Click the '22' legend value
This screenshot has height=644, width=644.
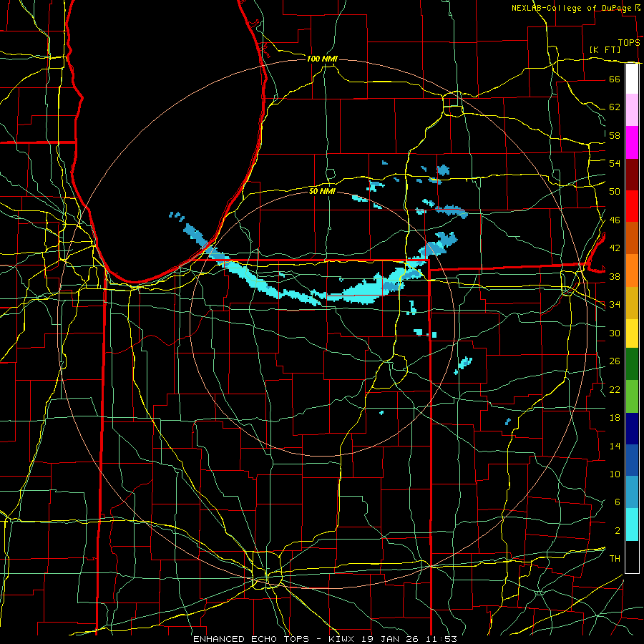pyautogui.click(x=615, y=390)
